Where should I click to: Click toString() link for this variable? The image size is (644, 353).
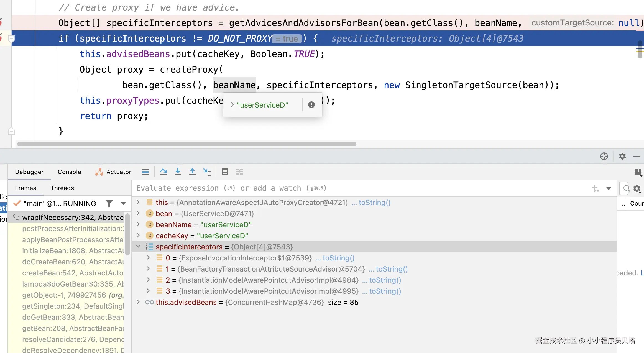[374, 203]
